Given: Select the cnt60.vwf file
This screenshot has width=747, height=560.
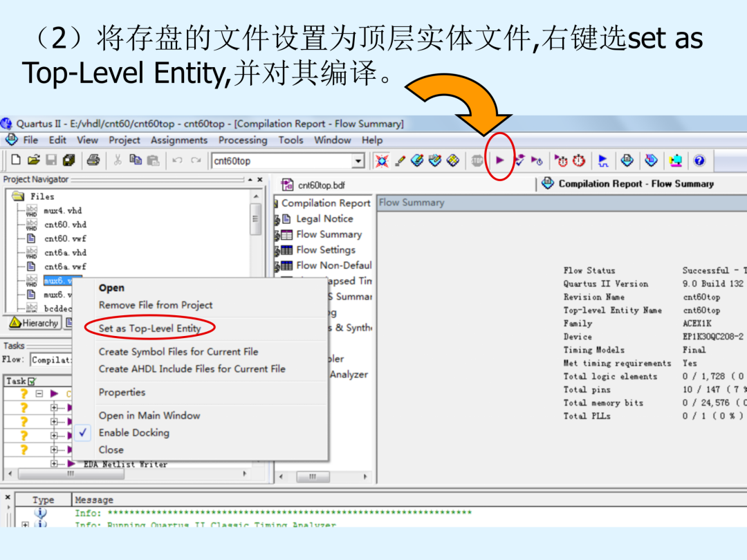Looking at the screenshot, I should [x=65, y=238].
